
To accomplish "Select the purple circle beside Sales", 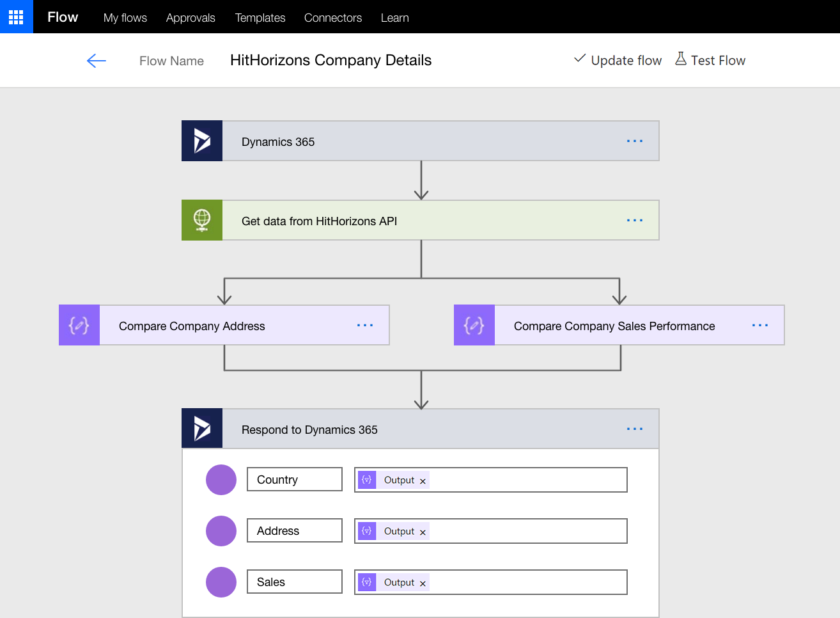I will [221, 582].
